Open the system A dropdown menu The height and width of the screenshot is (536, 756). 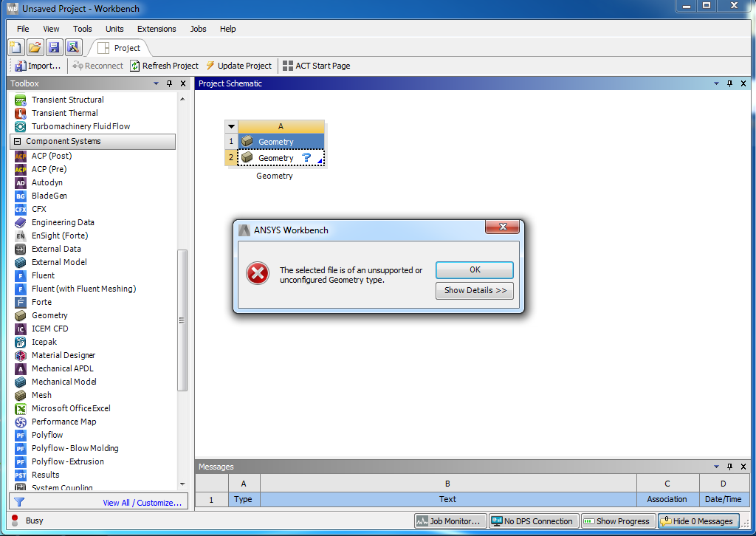[x=231, y=127]
